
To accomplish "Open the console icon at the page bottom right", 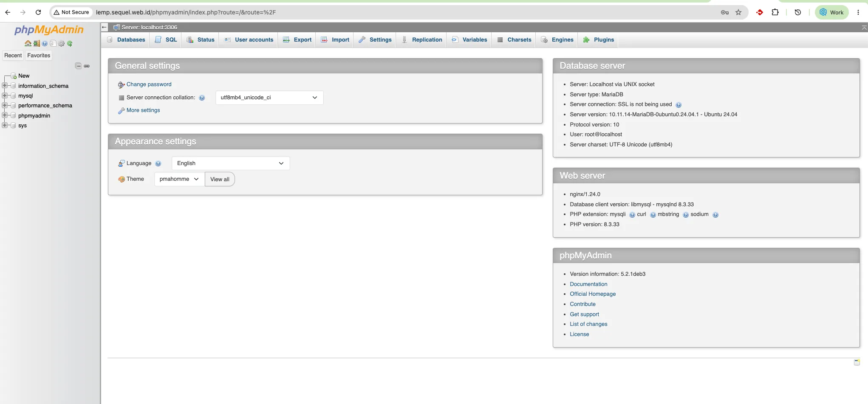I will pyautogui.click(x=857, y=362).
